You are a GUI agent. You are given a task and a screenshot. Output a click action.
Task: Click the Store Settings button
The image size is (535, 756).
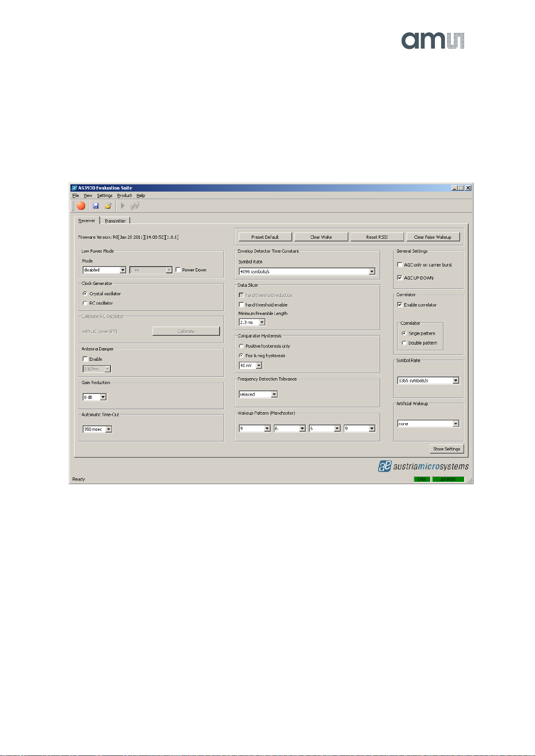pos(447,449)
